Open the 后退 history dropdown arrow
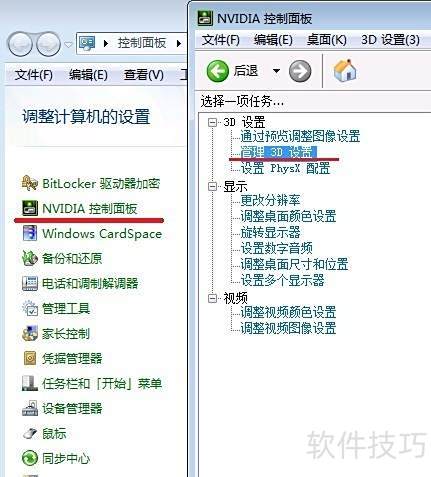 pos(276,71)
